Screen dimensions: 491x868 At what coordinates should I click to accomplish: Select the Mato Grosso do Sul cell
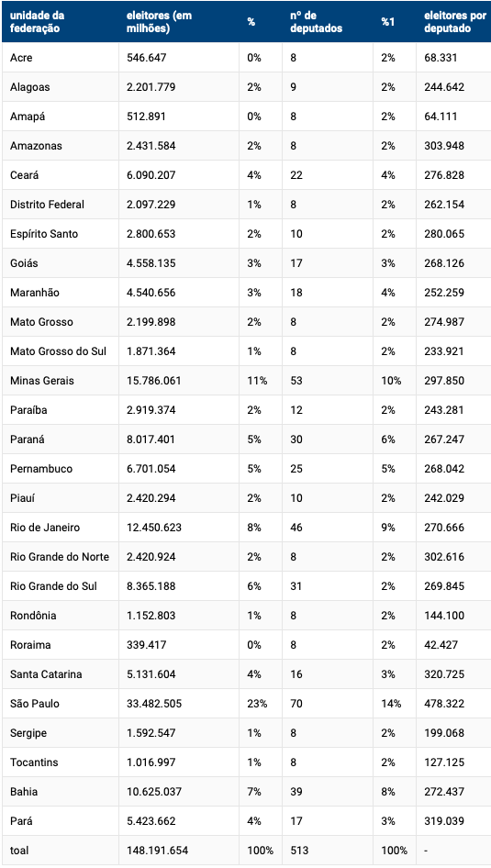(58, 351)
